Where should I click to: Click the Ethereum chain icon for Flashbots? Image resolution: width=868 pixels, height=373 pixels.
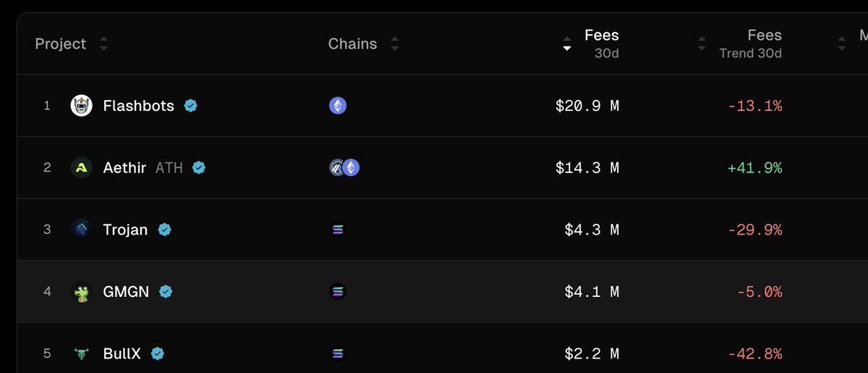338,106
